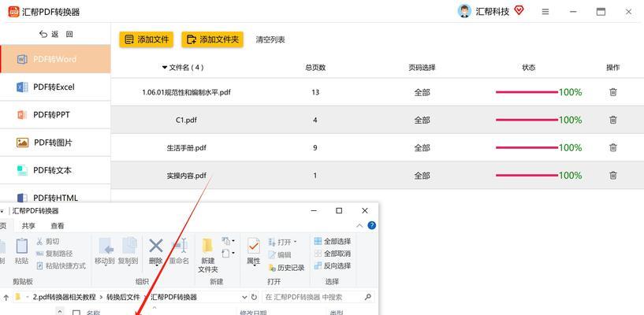This screenshot has height=315, width=644.
Task: Click the search box 在 汇帮PDF转换器 中搜索
Action: (x=318, y=297)
